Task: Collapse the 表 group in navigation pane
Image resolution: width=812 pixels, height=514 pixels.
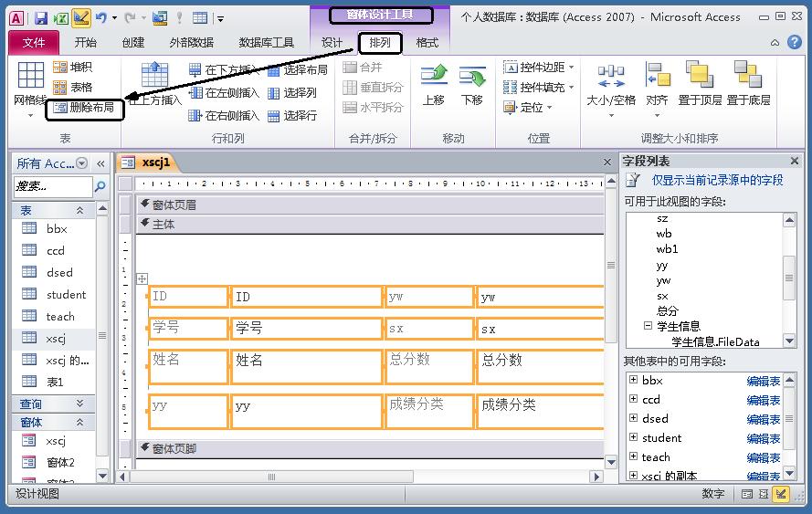Action: pyautogui.click(x=79, y=210)
